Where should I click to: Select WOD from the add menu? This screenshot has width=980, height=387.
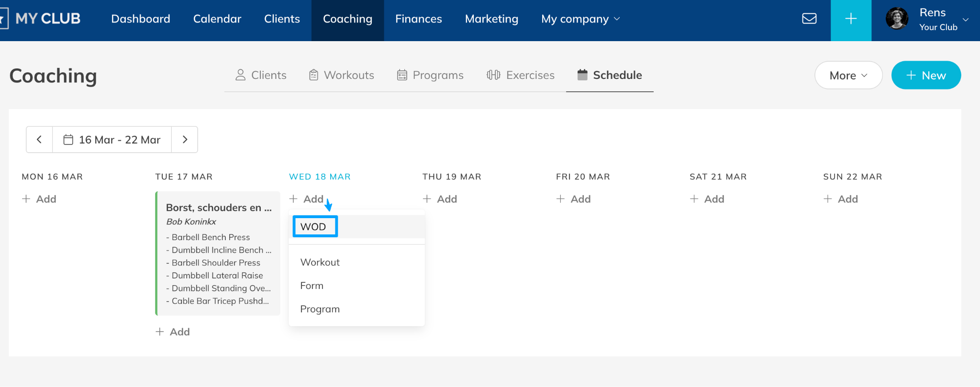pos(313,227)
